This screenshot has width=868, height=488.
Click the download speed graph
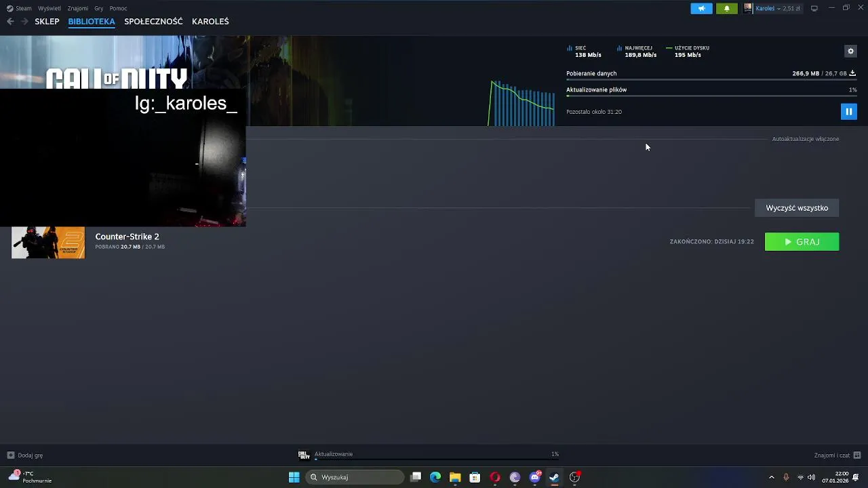521,103
